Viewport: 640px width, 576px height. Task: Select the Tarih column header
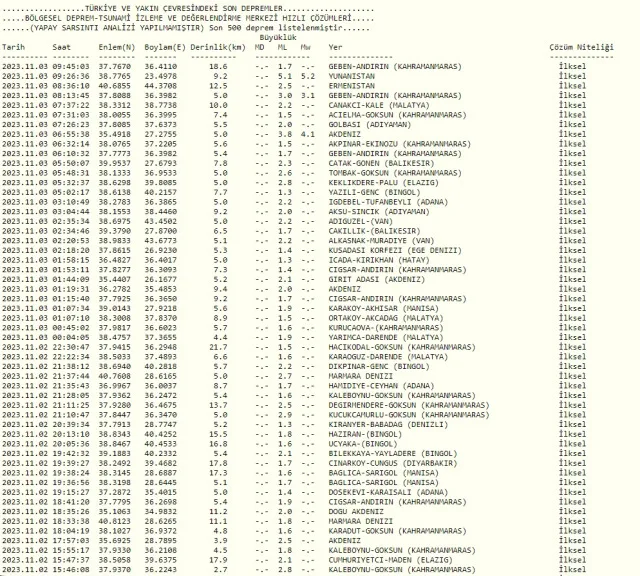tap(13, 47)
